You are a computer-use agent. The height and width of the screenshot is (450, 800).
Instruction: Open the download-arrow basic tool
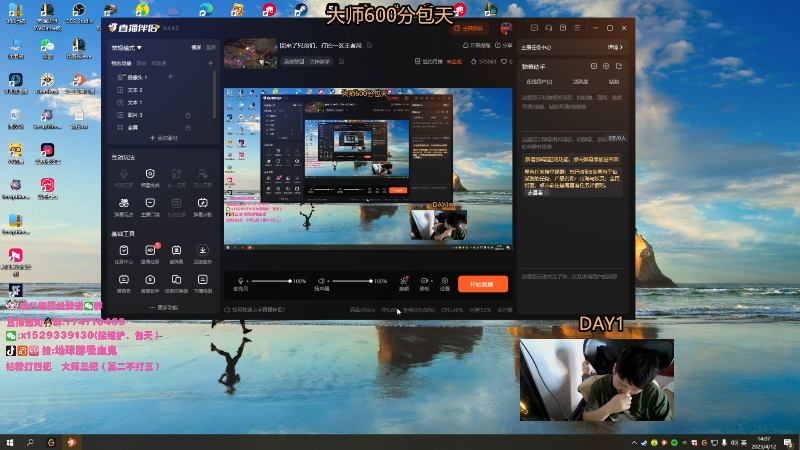pyautogui.click(x=203, y=254)
